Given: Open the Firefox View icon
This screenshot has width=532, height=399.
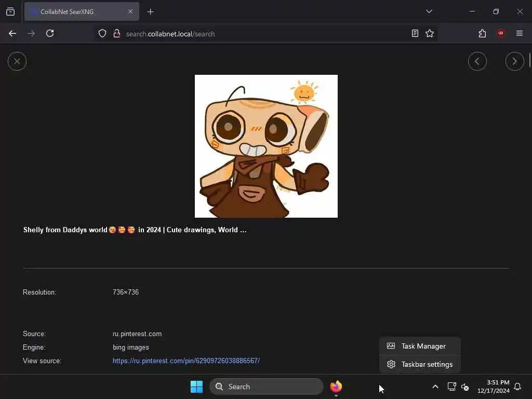Looking at the screenshot, I should [10, 12].
